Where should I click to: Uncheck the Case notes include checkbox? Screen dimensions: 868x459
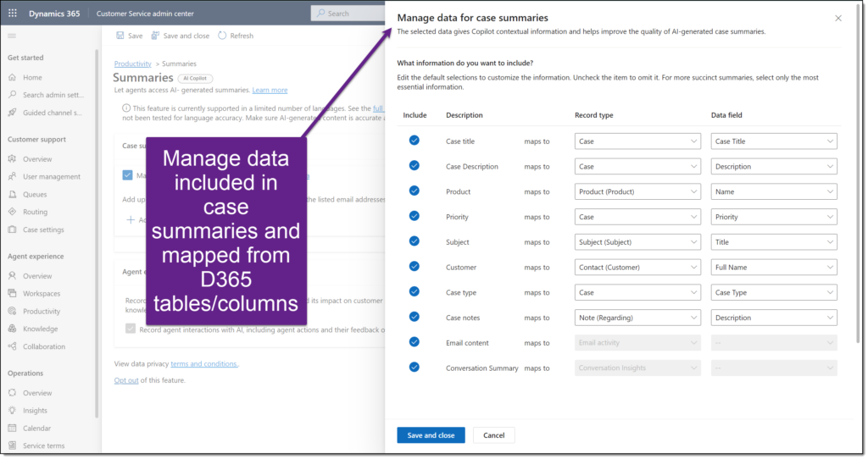414,317
